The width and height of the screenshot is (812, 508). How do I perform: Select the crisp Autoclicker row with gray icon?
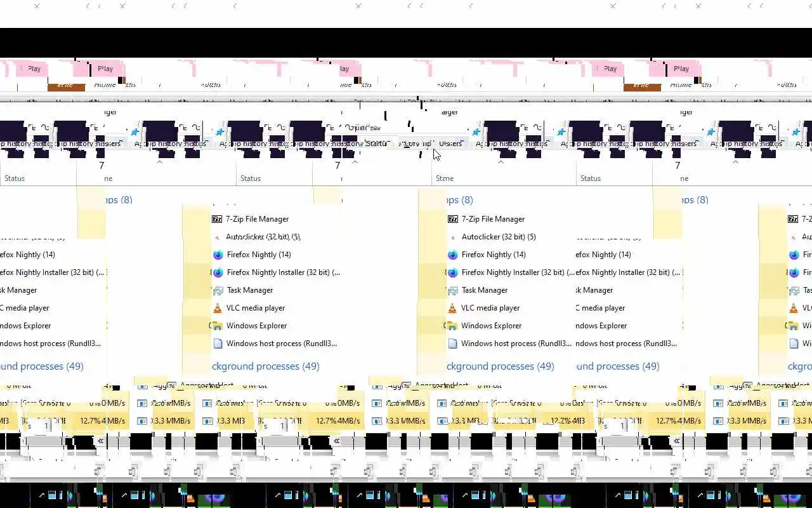(x=492, y=237)
